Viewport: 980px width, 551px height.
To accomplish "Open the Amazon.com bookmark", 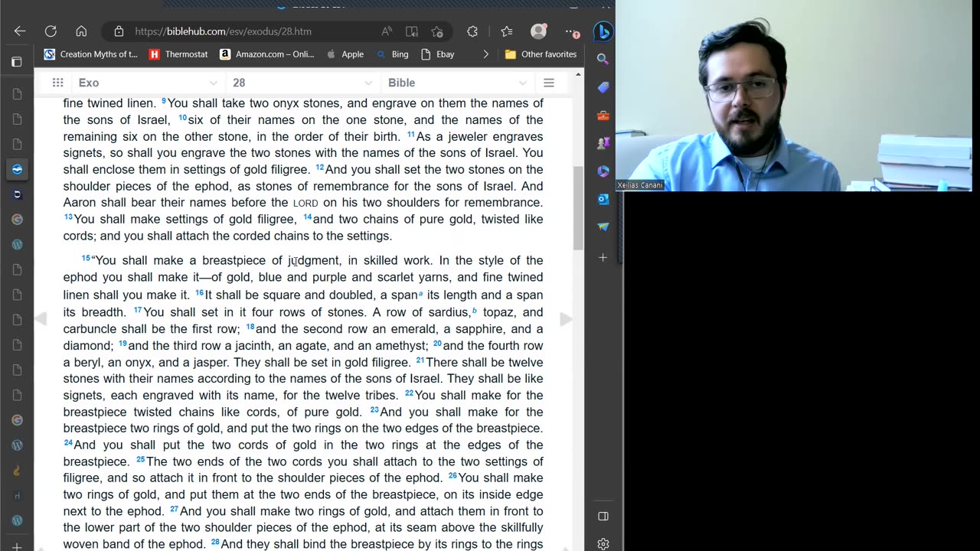I will click(267, 54).
